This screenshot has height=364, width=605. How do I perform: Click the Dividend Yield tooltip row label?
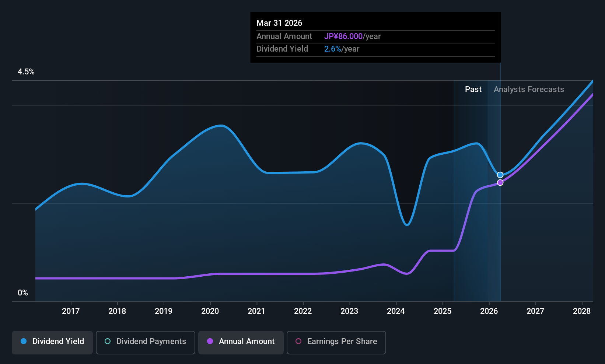[282, 49]
